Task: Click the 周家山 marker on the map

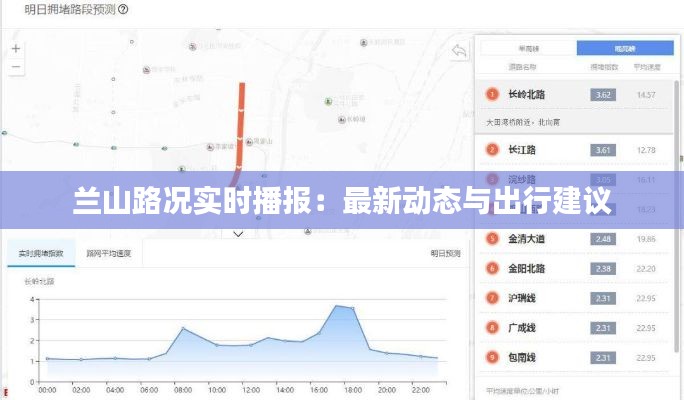Action: coord(250,141)
